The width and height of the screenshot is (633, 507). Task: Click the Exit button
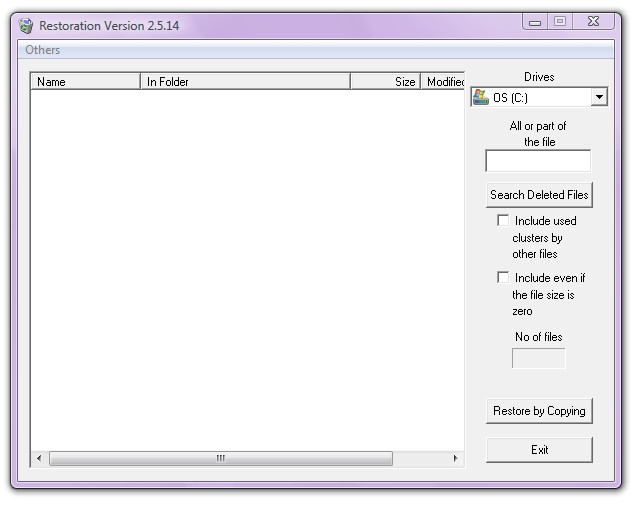click(539, 450)
